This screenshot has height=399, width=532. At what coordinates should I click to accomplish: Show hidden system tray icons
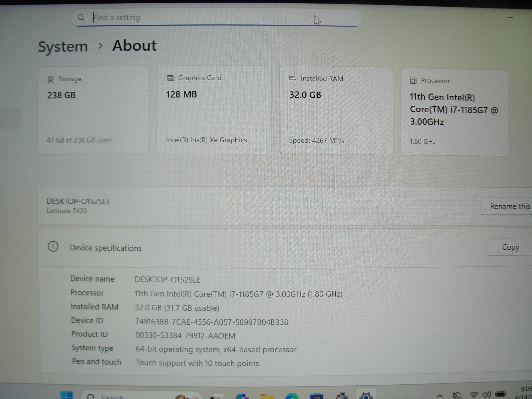(440, 396)
